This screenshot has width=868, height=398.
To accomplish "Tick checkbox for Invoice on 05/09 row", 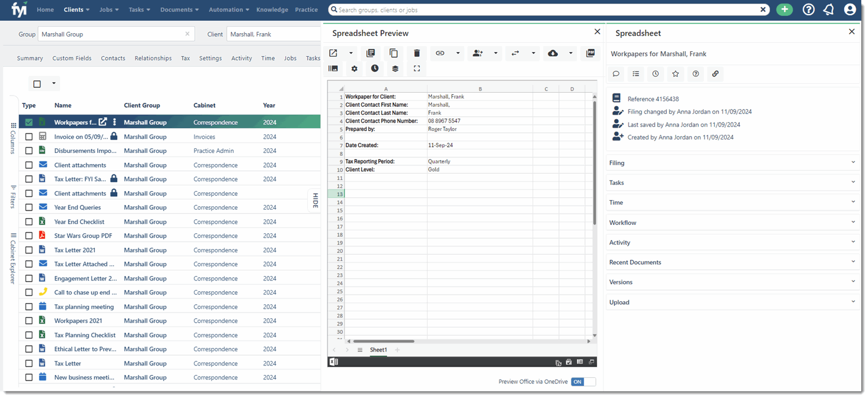I will [29, 137].
